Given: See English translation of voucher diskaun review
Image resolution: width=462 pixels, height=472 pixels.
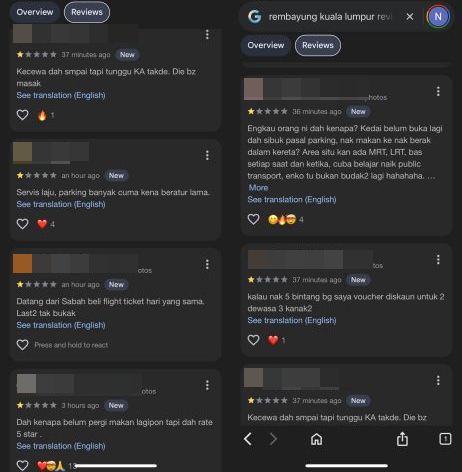Looking at the screenshot, I should (292, 320).
